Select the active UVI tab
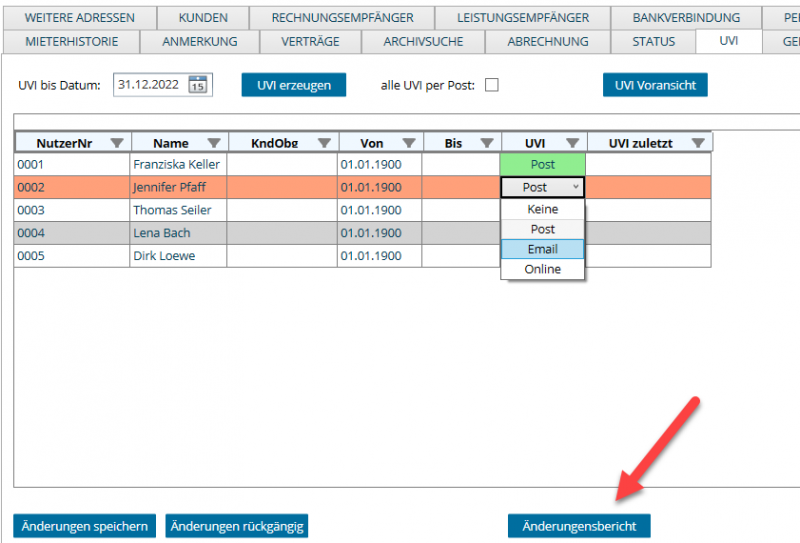The width and height of the screenshot is (800, 543). 729,41
